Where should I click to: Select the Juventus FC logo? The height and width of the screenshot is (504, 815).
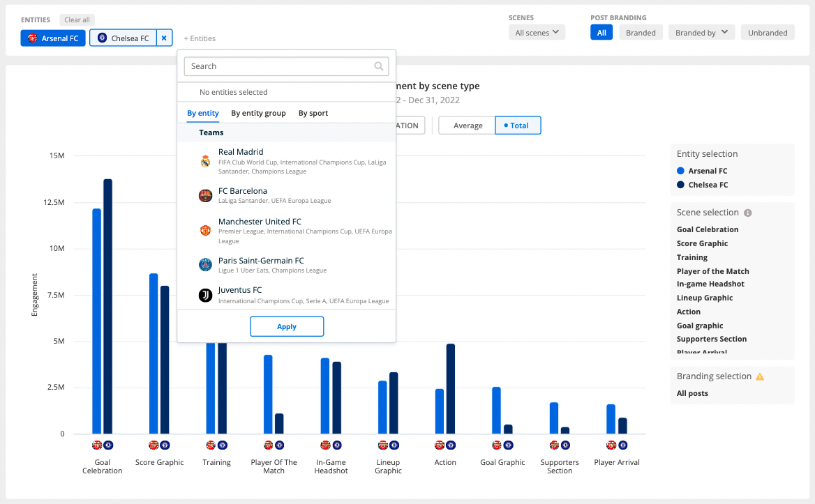pyautogui.click(x=205, y=296)
